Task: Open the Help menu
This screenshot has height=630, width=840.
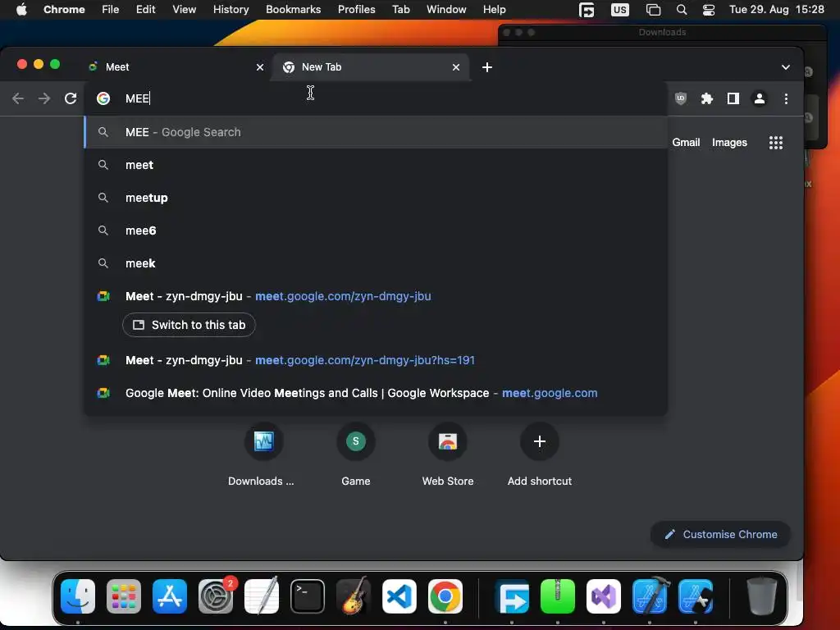Action: click(x=494, y=10)
